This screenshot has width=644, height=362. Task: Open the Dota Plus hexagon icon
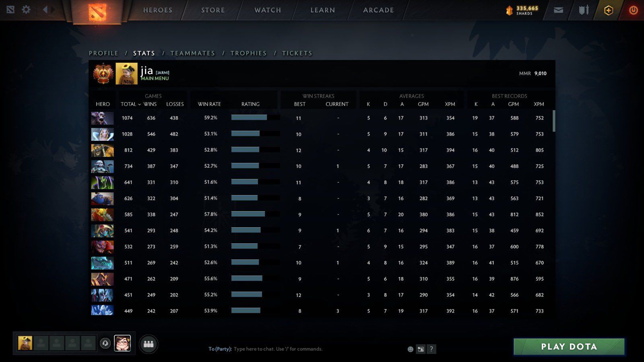click(x=608, y=10)
